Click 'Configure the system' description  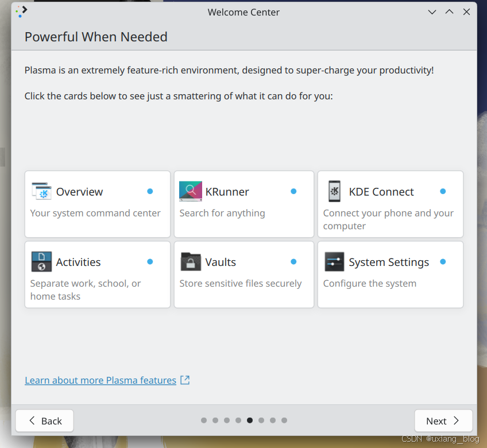point(370,283)
